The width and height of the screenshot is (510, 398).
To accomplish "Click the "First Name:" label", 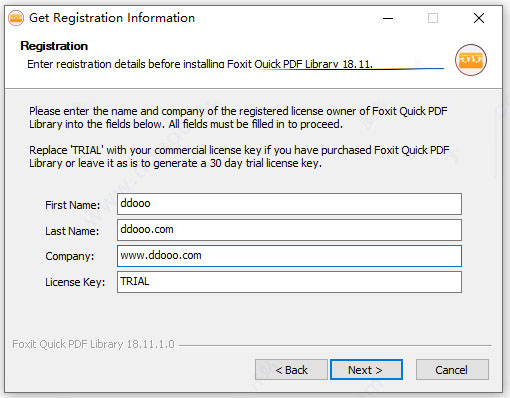I will pyautogui.click(x=73, y=205).
